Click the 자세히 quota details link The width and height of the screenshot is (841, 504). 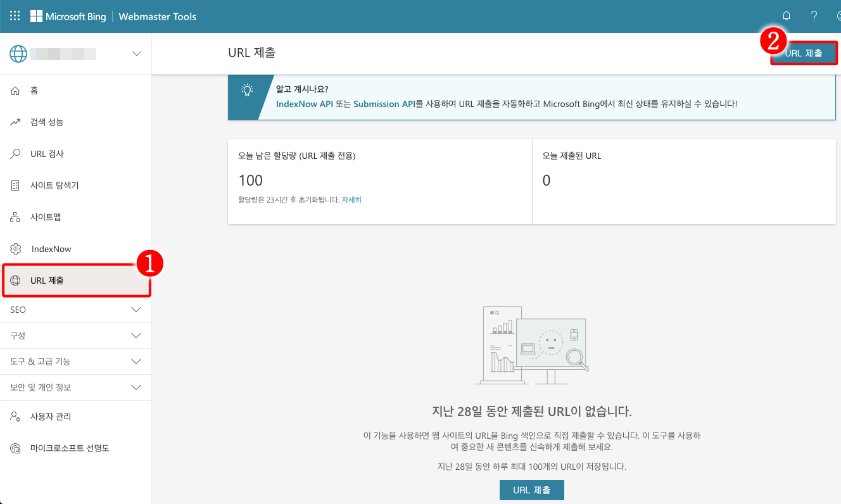click(351, 199)
